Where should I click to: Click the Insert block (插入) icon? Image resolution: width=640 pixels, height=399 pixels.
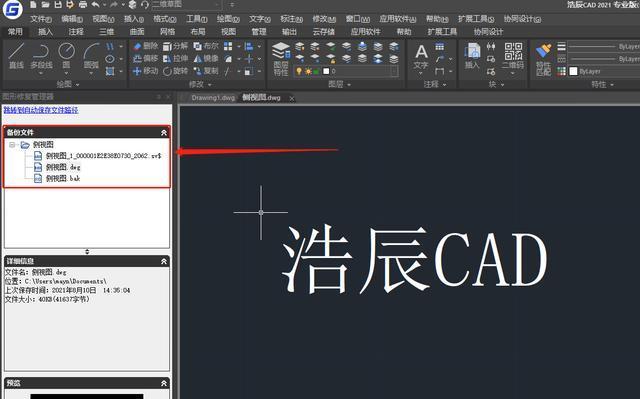click(x=472, y=56)
